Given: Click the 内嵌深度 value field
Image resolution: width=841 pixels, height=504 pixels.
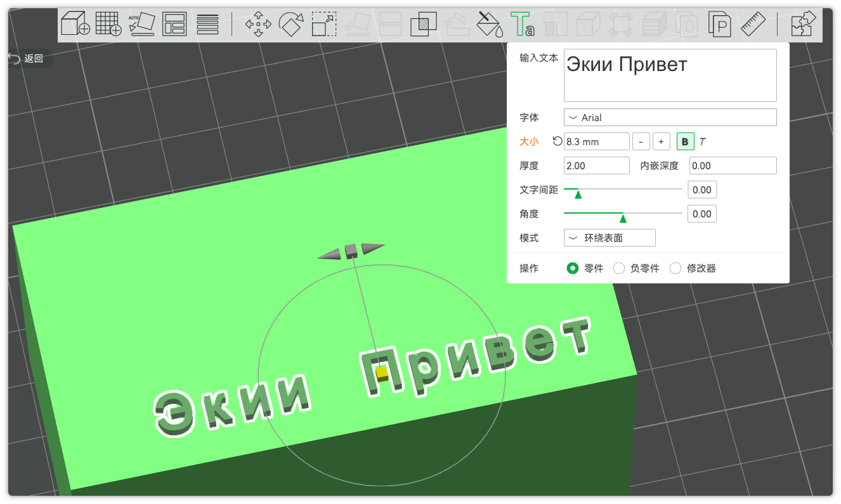Looking at the screenshot, I should click(x=733, y=165).
